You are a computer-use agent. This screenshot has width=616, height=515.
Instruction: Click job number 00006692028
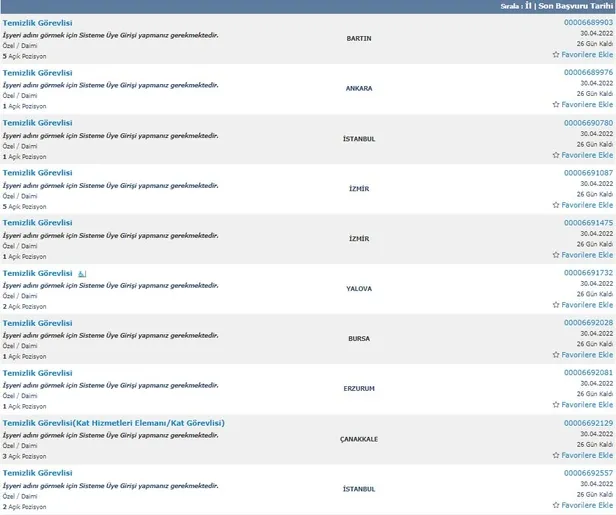coord(588,322)
